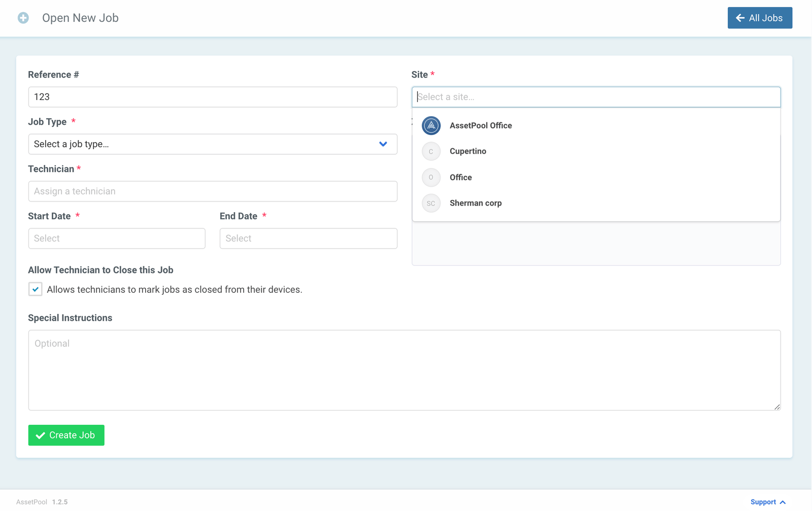
Task: Click the Office site avatar circle
Action: click(x=431, y=177)
